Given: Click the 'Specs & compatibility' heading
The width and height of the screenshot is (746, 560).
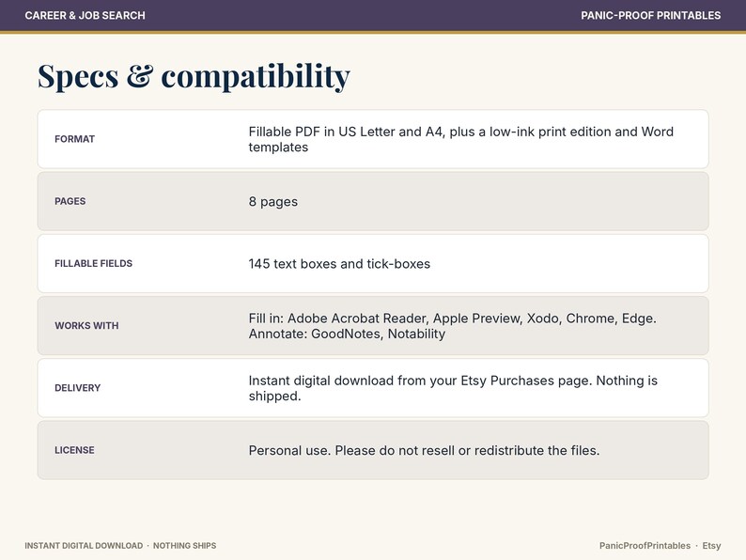Looking at the screenshot, I should pyautogui.click(x=194, y=76).
